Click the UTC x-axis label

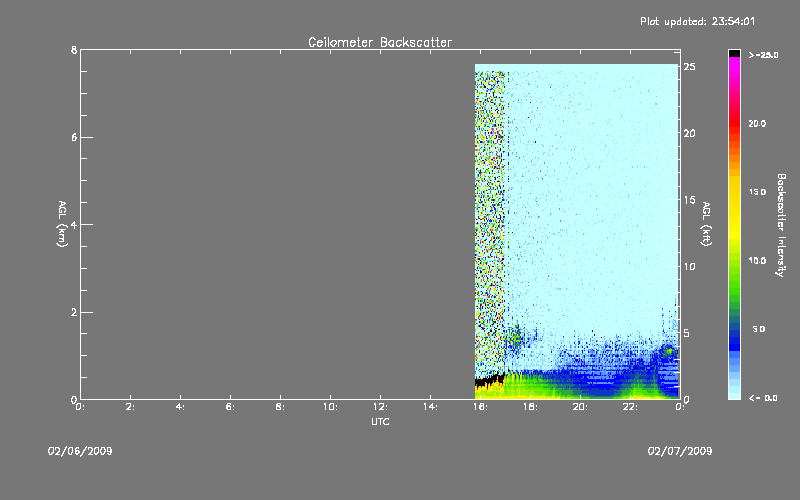[380, 421]
